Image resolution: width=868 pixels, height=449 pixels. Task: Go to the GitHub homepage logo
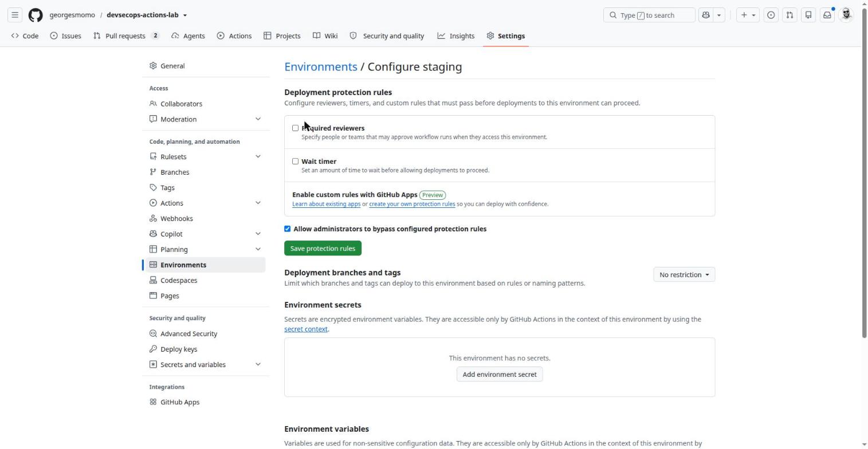pyautogui.click(x=36, y=15)
